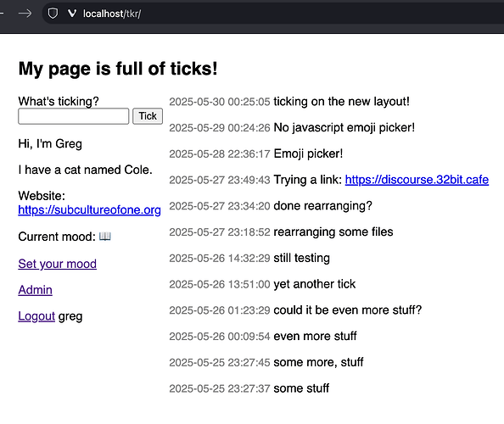
Task: Click timestamp 2025-05-25 23:27:37
Action: [x=220, y=388]
